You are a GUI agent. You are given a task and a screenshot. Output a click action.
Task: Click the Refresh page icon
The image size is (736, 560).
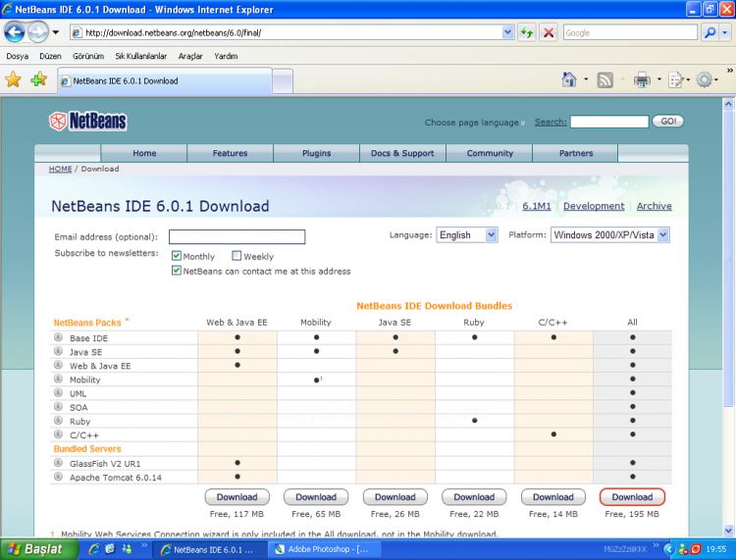527,32
